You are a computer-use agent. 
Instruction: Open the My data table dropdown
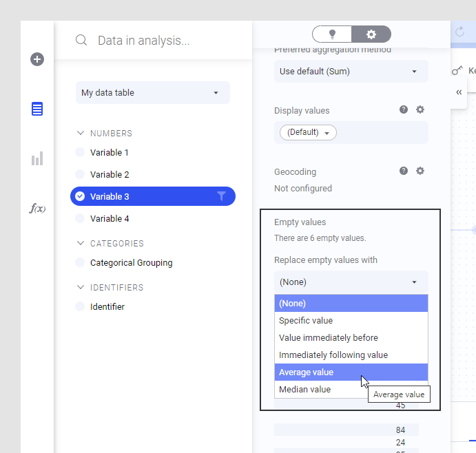pos(153,92)
